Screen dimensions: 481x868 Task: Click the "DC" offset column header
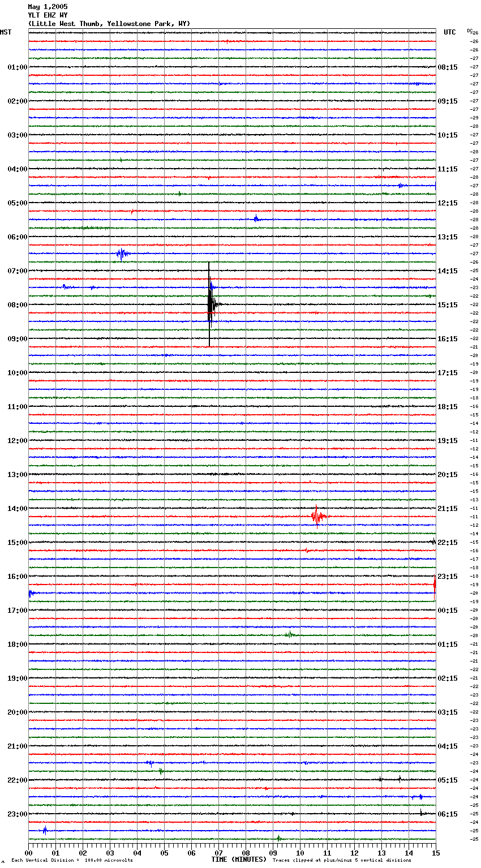click(470, 31)
